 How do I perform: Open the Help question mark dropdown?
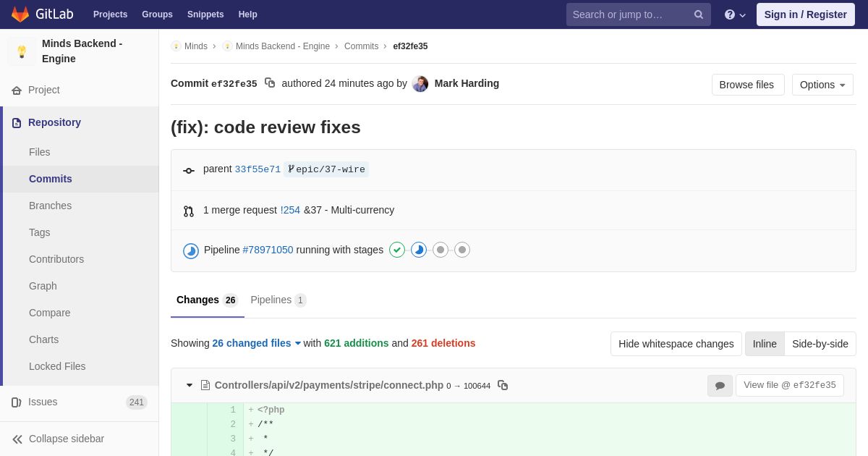[x=734, y=14]
